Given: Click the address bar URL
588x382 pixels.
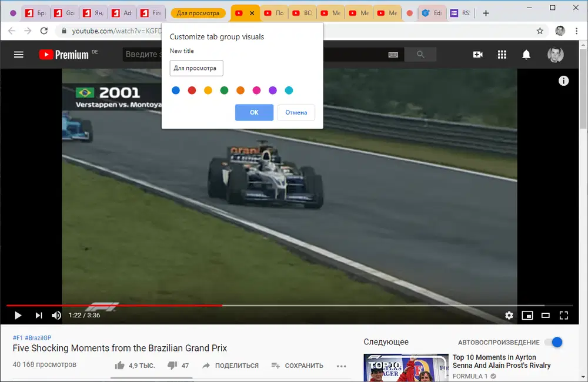Looking at the screenshot, I should click(116, 31).
